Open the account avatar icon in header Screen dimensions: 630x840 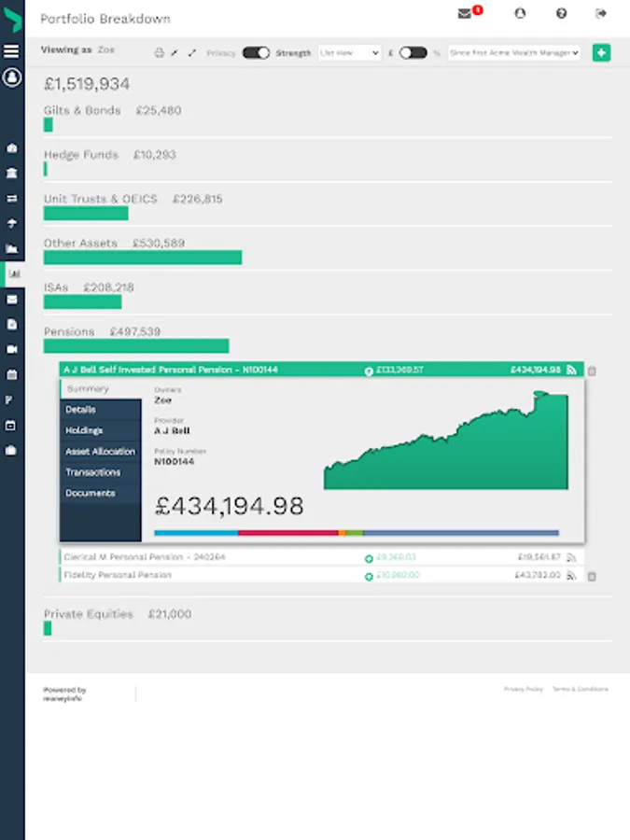click(520, 13)
